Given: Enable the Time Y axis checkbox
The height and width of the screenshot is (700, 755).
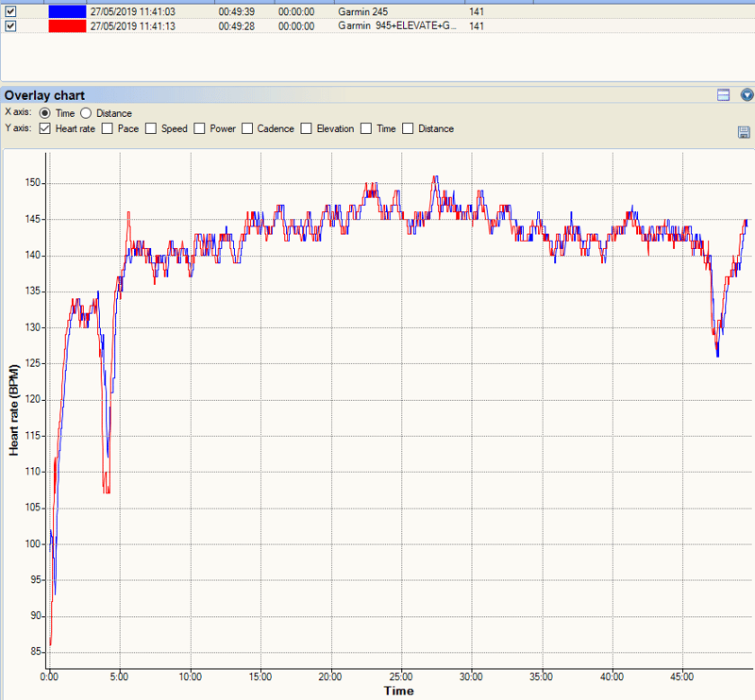Looking at the screenshot, I should tap(366, 128).
